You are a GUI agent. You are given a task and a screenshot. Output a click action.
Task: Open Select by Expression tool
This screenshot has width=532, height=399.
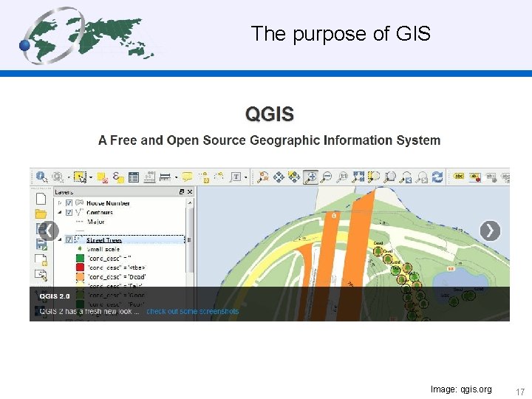[118, 177]
